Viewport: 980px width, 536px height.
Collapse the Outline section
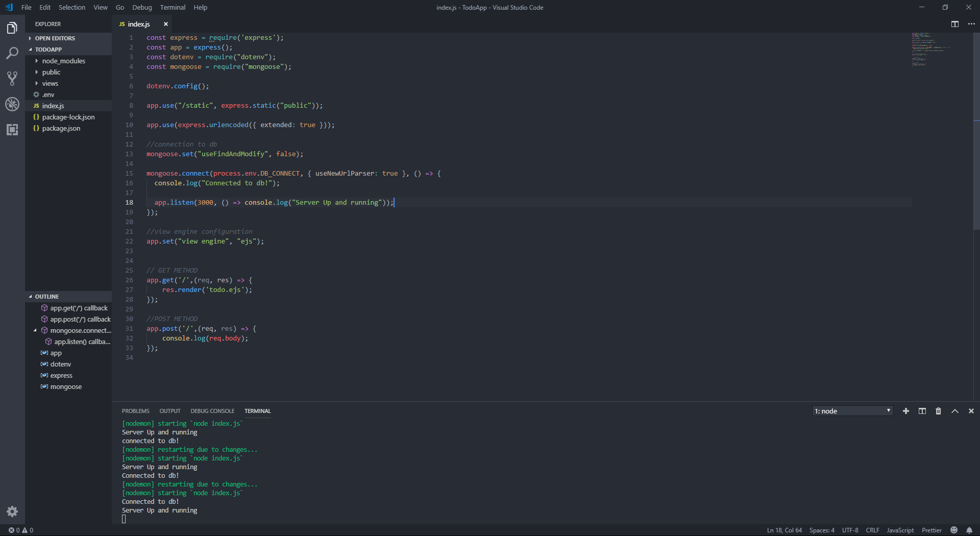pyautogui.click(x=68, y=297)
